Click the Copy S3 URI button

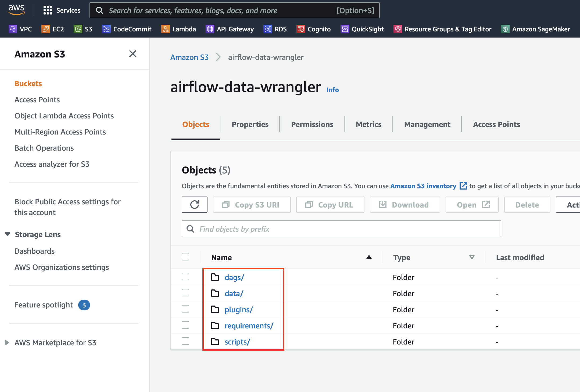coord(252,205)
